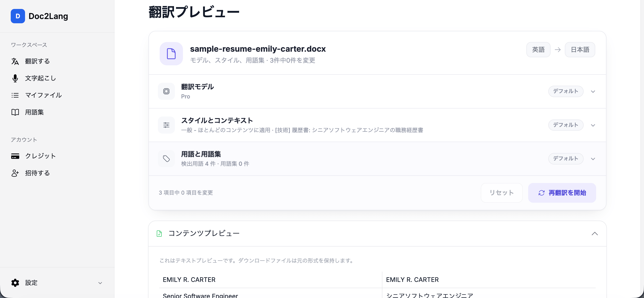
Task: Click the 翻訳モデル title text
Action: pyautogui.click(x=197, y=87)
